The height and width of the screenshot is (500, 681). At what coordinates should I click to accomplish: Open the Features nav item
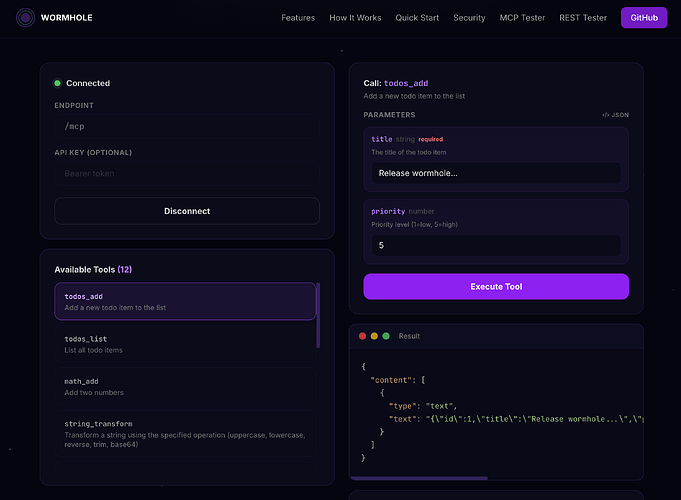coord(298,18)
